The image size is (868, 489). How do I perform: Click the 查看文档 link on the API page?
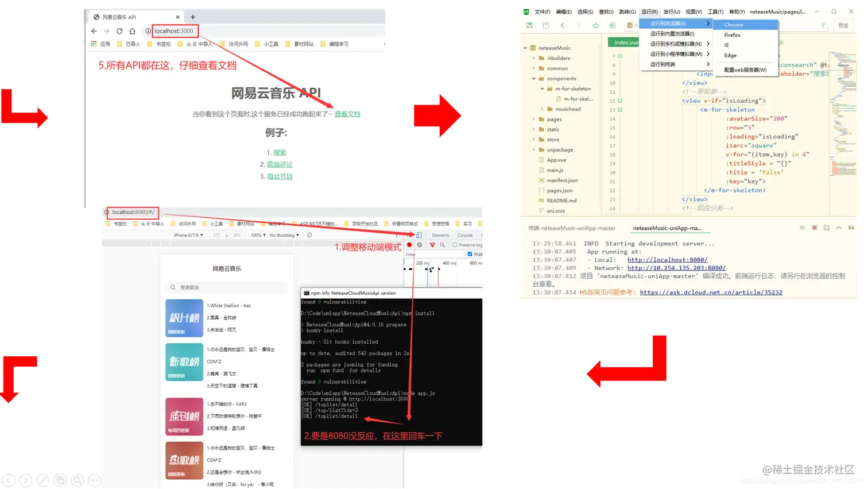pyautogui.click(x=347, y=114)
